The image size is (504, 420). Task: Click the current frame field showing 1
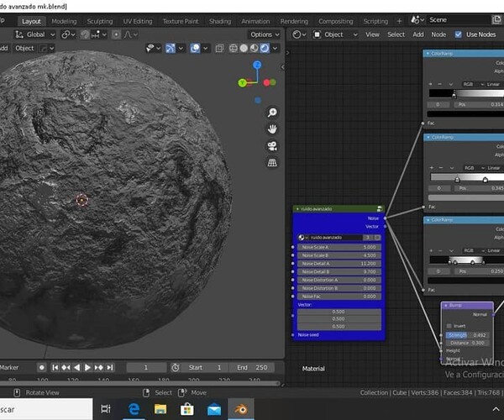pos(146,367)
